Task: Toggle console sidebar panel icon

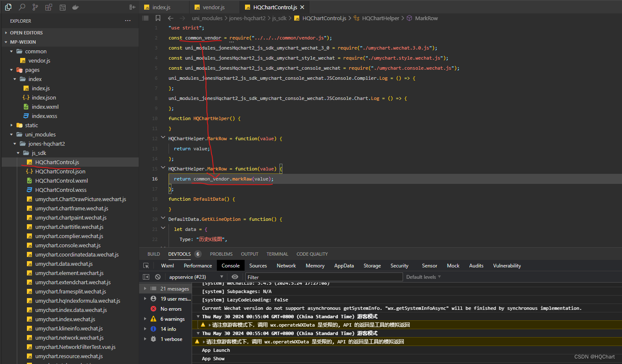Action: tap(146, 277)
